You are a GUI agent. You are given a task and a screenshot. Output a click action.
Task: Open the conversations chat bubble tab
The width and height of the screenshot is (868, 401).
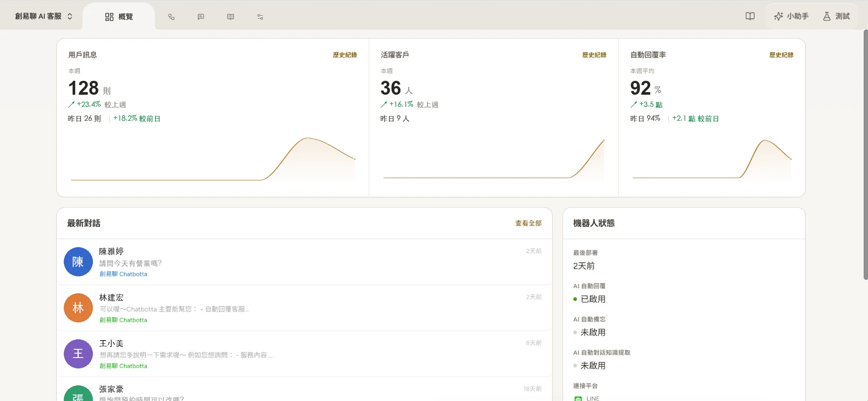201,17
